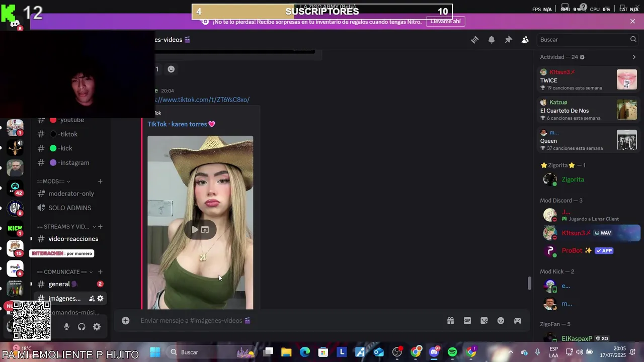The image size is (644, 362).
Task: Join the SOLO ADMINS voice channel
Action: (x=70, y=208)
